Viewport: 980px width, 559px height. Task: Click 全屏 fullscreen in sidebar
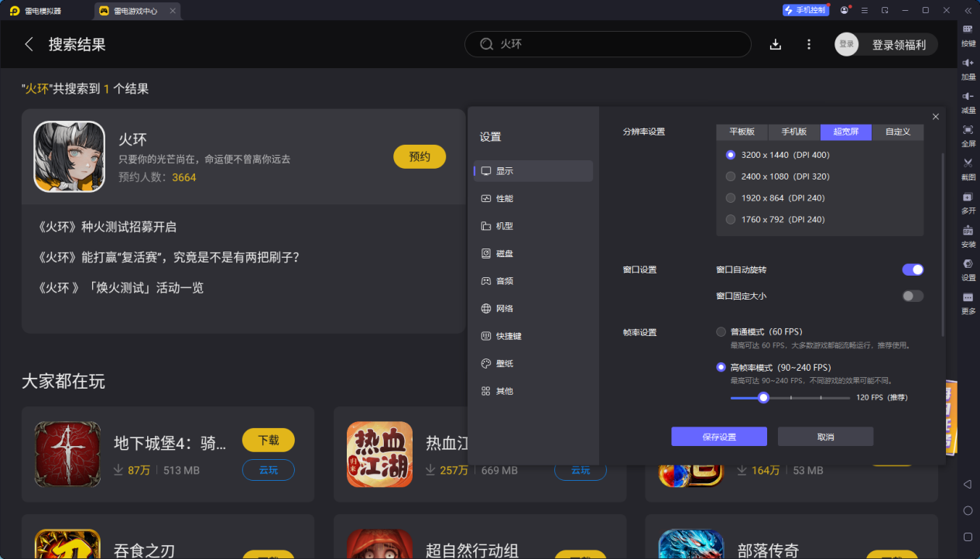point(968,135)
